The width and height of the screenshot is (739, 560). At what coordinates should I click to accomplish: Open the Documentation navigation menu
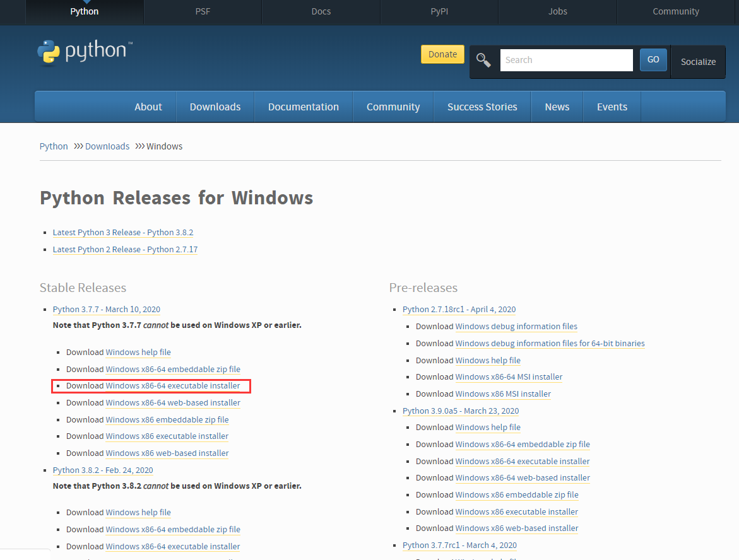pyautogui.click(x=304, y=107)
